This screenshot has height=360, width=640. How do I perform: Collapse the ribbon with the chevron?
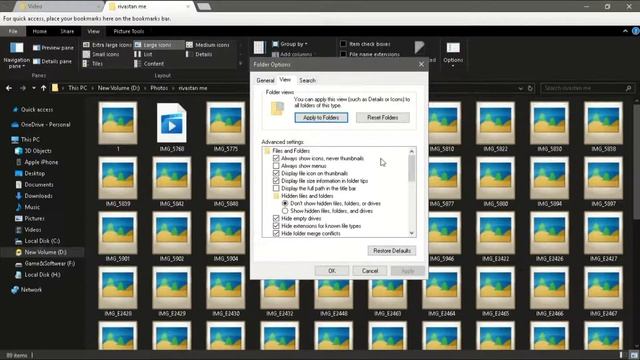[x=625, y=31]
